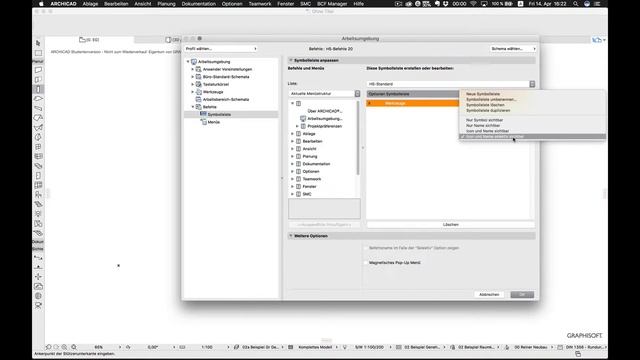Open the Aktuelle Menüstruktur list dropdown
The height and width of the screenshot is (360, 640).
[x=324, y=94]
